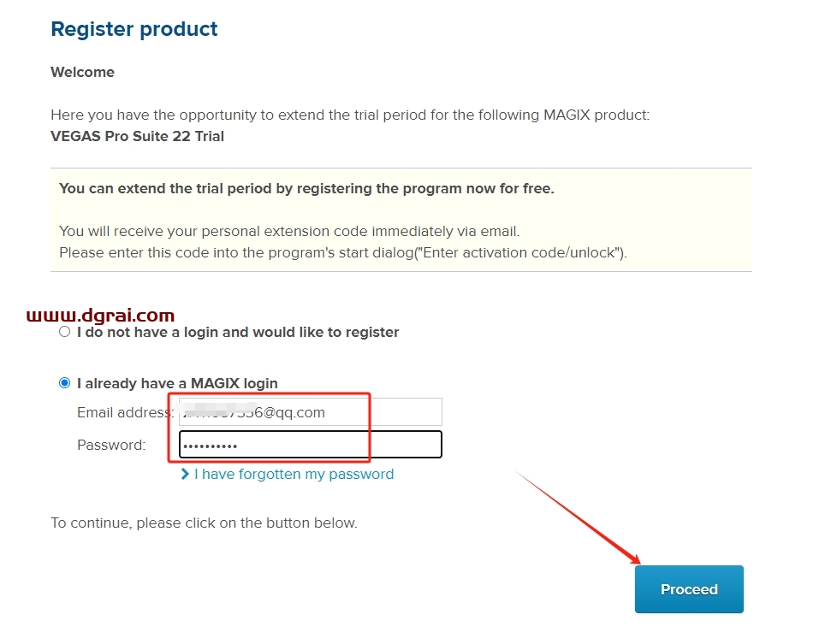Click the www.dgrai.com watermark text
The image size is (819, 644).
click(x=100, y=315)
